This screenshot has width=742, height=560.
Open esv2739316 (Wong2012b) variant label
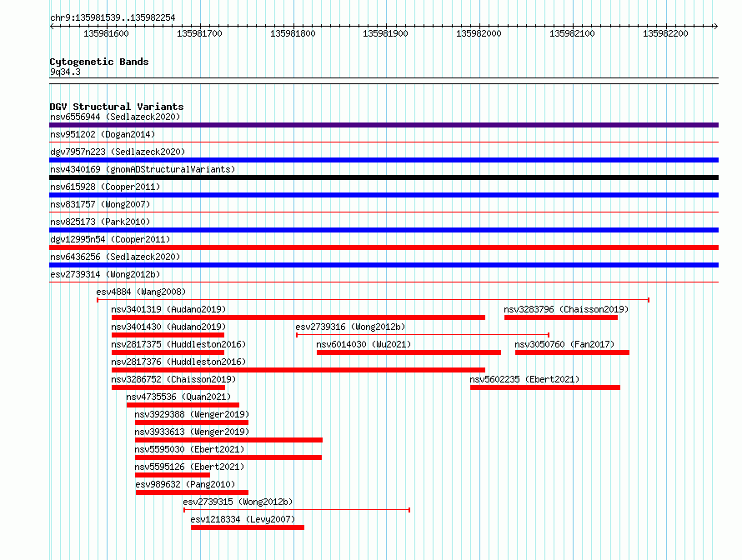tap(350, 327)
